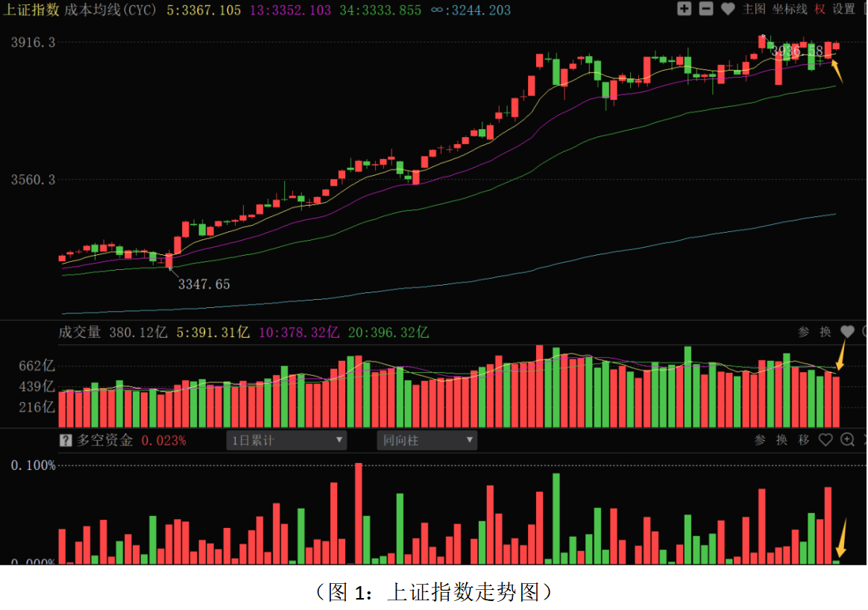
Task: Click heart icon in 多空资金 panel
Action: tap(825, 440)
